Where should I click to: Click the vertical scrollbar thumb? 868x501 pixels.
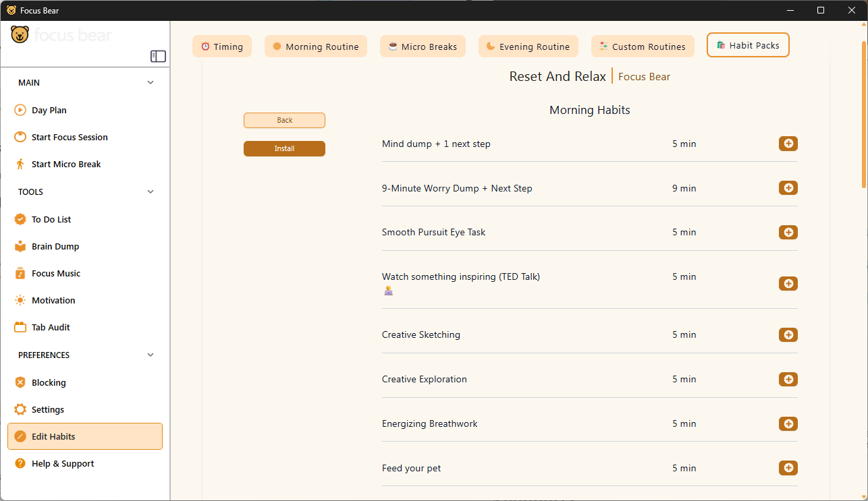pos(864,115)
